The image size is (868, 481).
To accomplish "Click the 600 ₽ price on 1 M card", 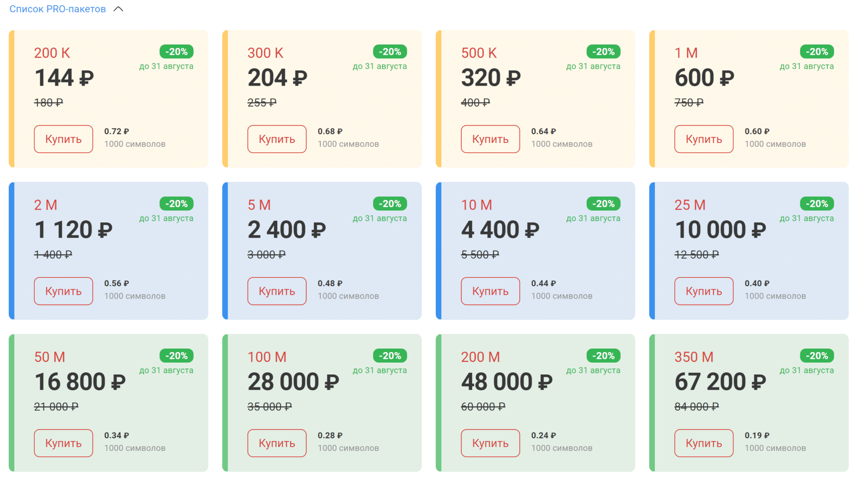I will pyautogui.click(x=704, y=78).
